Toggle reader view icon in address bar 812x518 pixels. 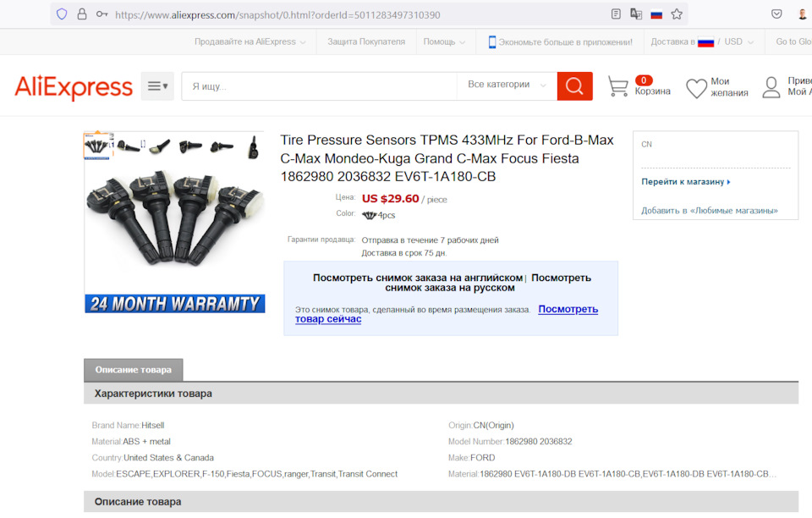(x=616, y=14)
